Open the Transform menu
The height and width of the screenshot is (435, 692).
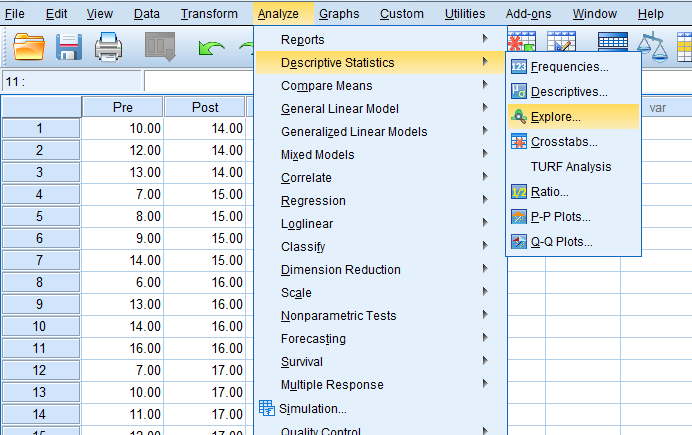(209, 14)
